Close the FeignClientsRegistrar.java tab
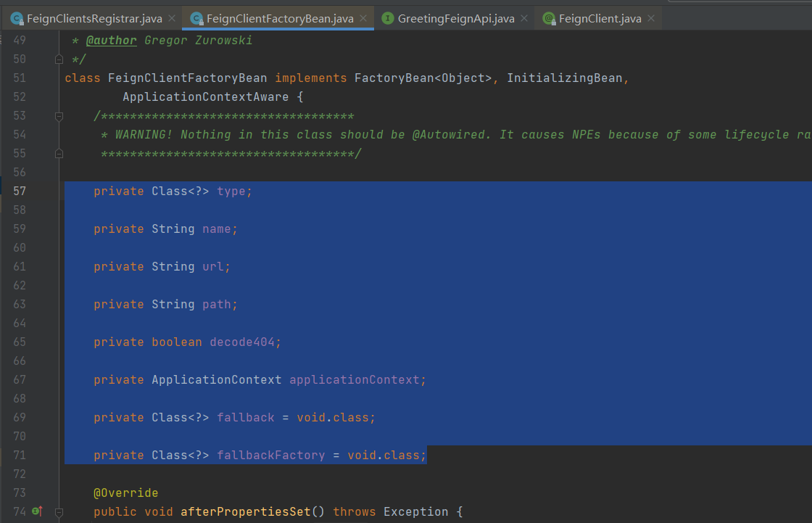The height and width of the screenshot is (523, 812). pos(172,19)
